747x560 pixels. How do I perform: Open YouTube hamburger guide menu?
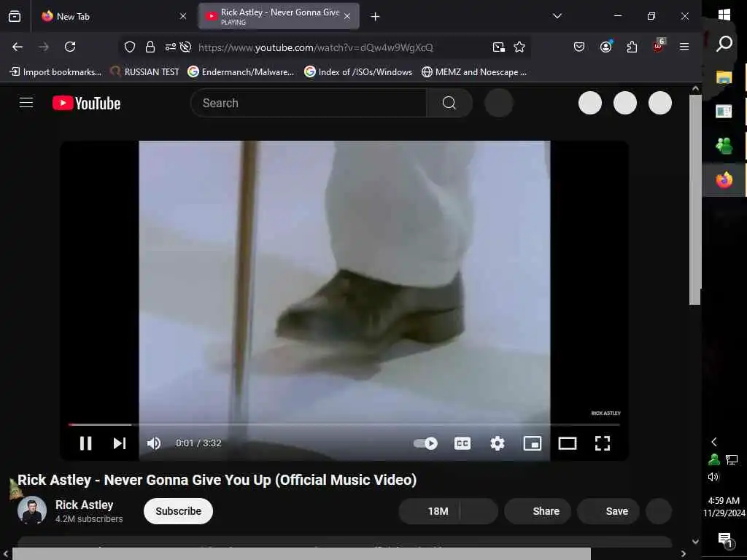click(x=26, y=103)
